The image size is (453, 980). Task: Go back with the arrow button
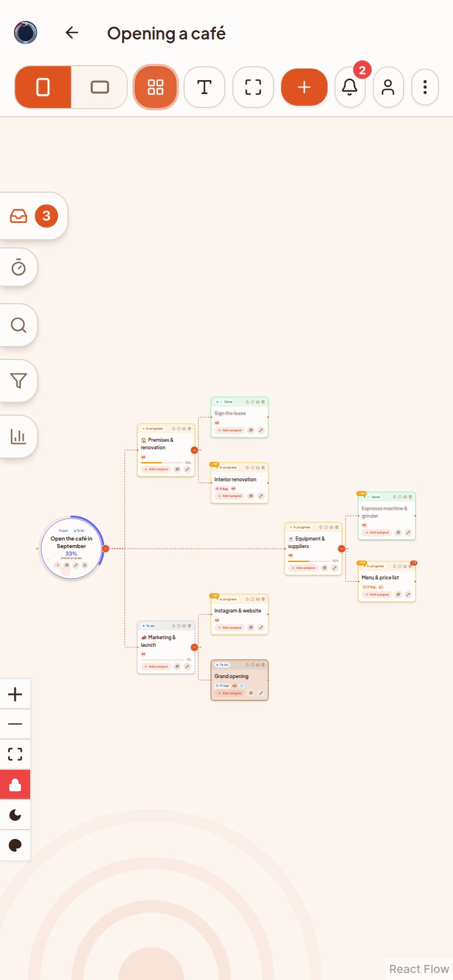click(72, 33)
